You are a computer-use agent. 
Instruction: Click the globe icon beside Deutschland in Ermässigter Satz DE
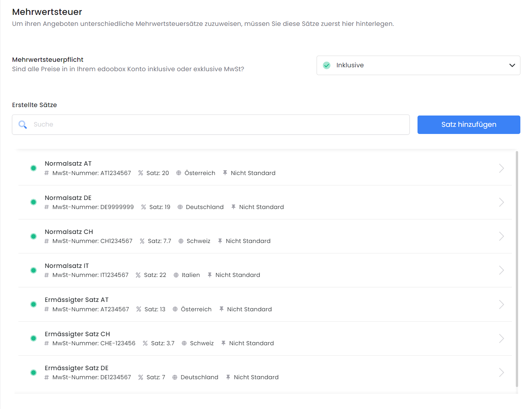pos(175,377)
